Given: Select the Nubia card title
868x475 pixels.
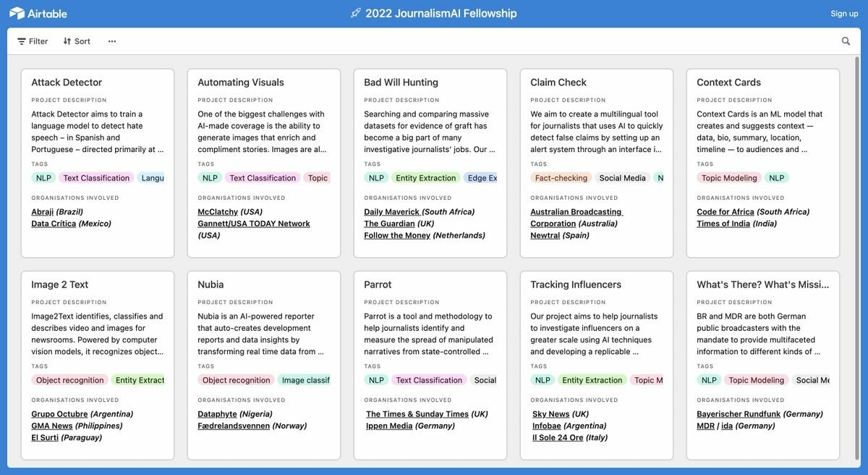Looking at the screenshot, I should (210, 285).
